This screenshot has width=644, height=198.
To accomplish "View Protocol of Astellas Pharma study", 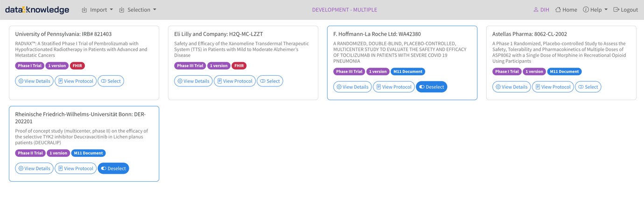I will tap(553, 87).
